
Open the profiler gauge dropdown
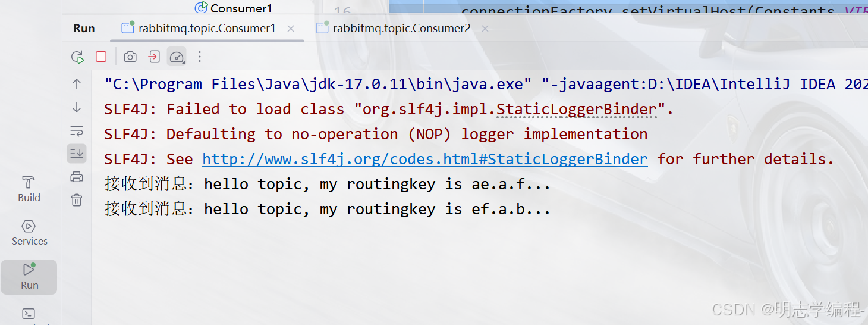pyautogui.click(x=177, y=57)
